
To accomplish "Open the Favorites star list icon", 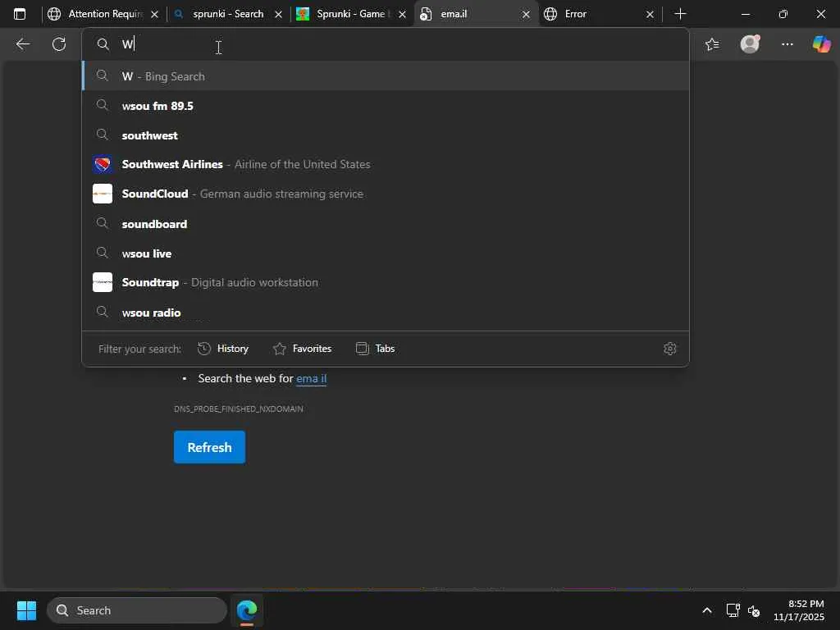I will [x=712, y=44].
